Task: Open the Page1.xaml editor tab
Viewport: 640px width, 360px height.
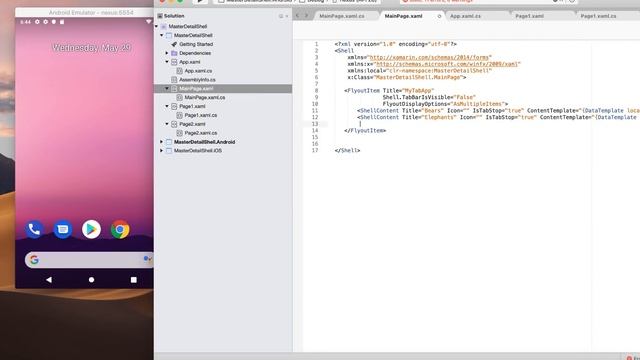Action: 529,16
